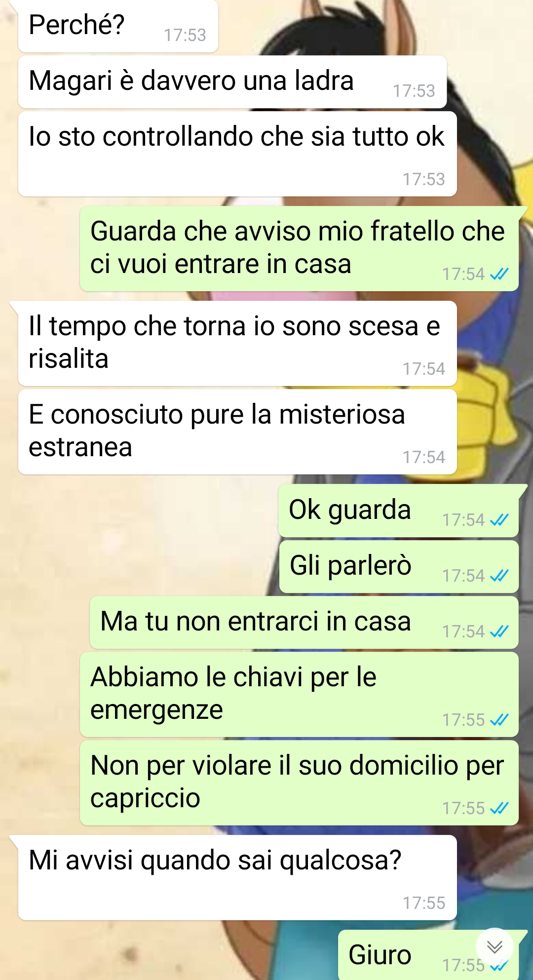Select 'Non per violare il suo domicilio' message

pyautogui.click(x=299, y=783)
